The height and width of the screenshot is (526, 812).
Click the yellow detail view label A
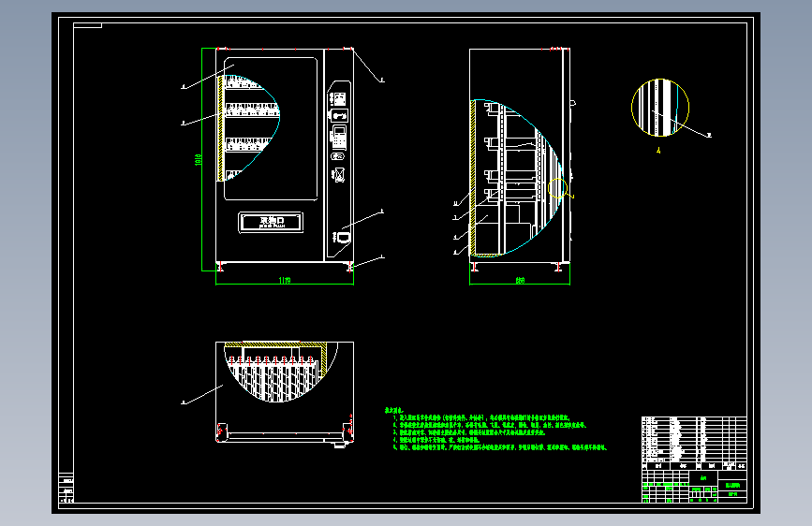pyautogui.click(x=658, y=151)
